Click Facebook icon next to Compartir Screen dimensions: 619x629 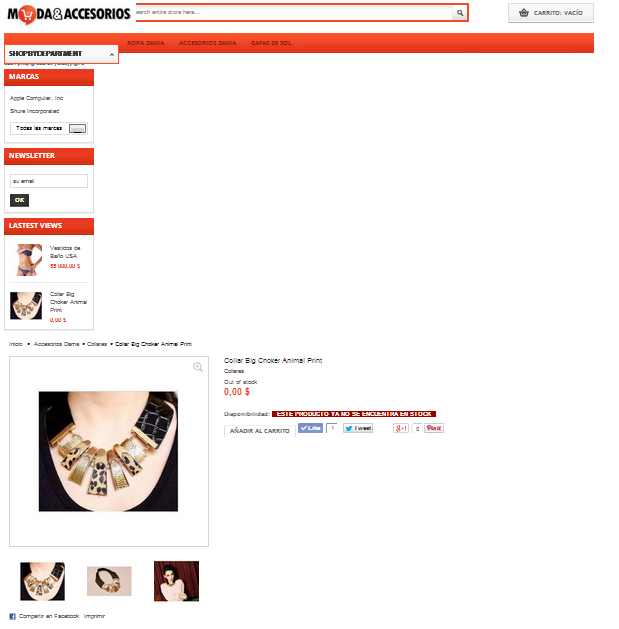coord(12,617)
